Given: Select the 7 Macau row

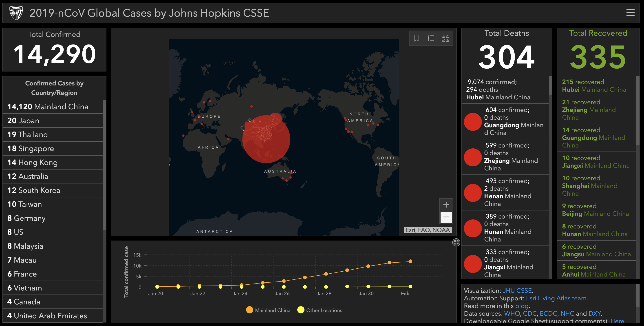Looking at the screenshot, I should (53, 260).
